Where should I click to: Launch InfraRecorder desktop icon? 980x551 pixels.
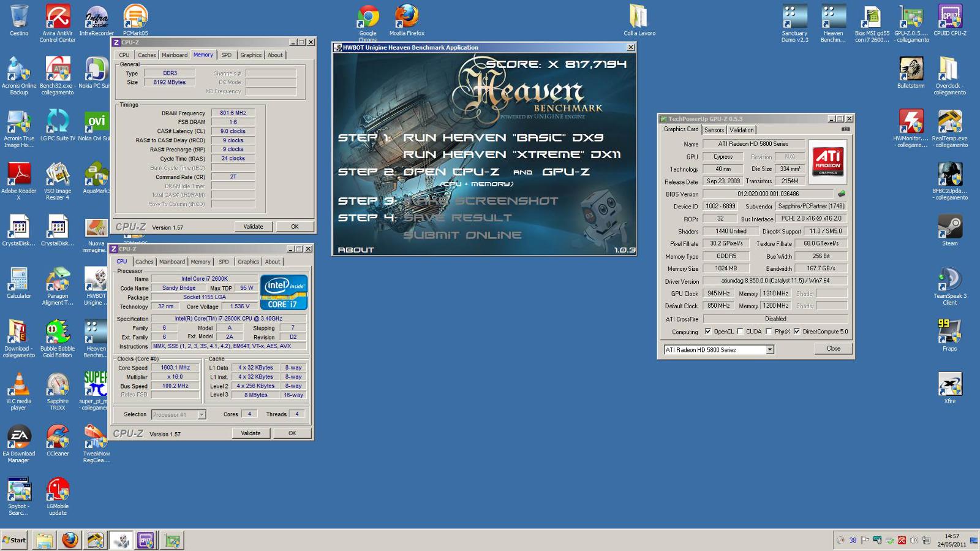[x=96, y=20]
